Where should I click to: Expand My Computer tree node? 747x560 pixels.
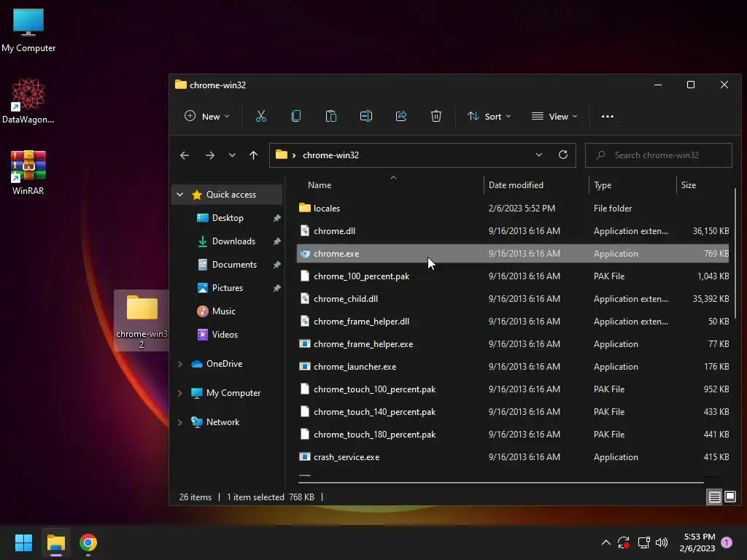(179, 393)
